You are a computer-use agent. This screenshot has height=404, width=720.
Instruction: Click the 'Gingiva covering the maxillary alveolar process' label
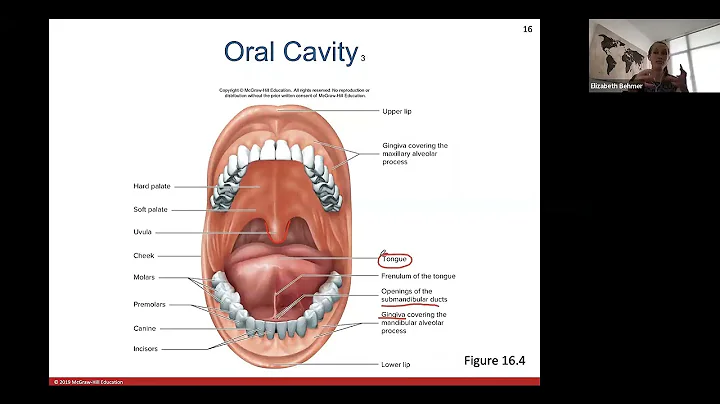pos(415,153)
